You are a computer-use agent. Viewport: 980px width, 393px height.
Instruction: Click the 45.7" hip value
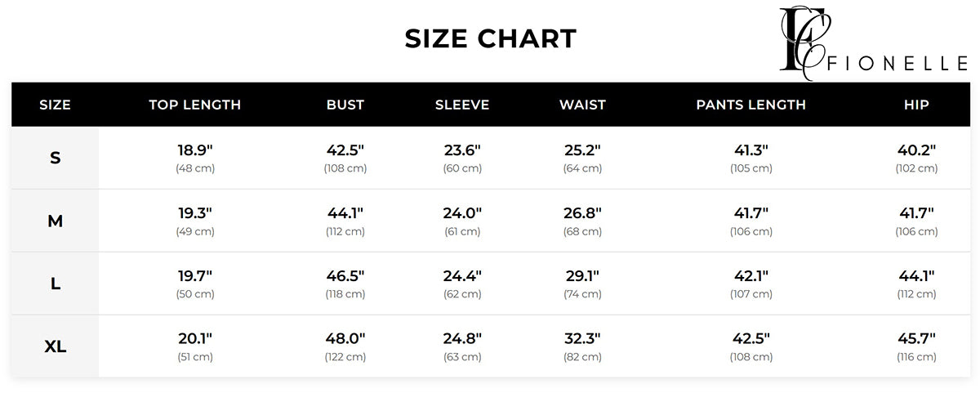[916, 339]
